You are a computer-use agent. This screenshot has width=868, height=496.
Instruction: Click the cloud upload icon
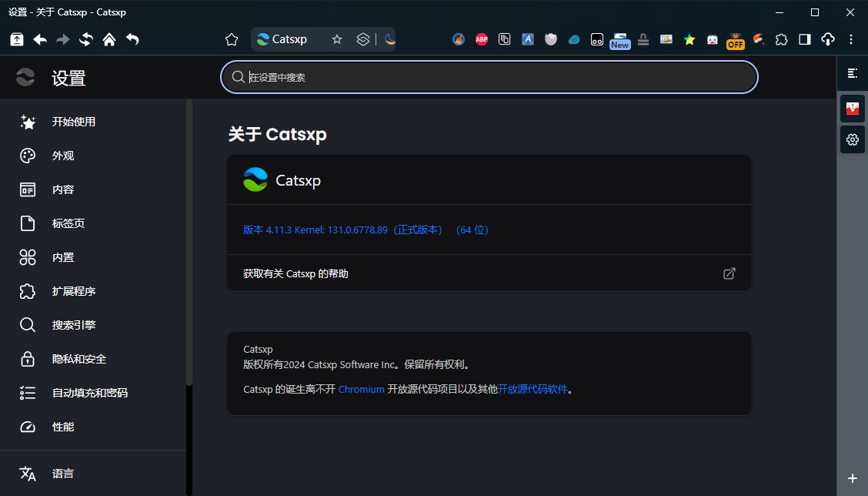(827, 39)
